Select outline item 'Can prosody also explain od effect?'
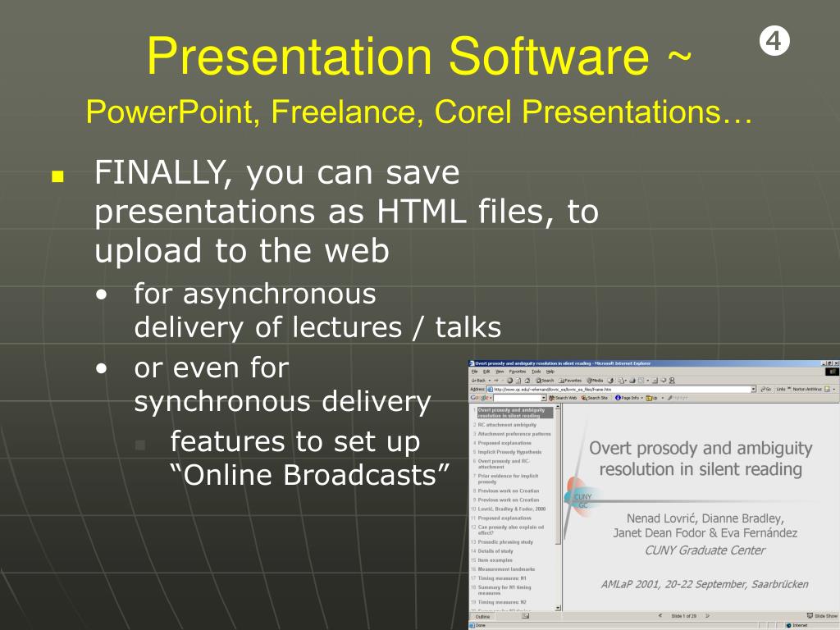Image resolution: width=840 pixels, height=630 pixels. [510, 530]
